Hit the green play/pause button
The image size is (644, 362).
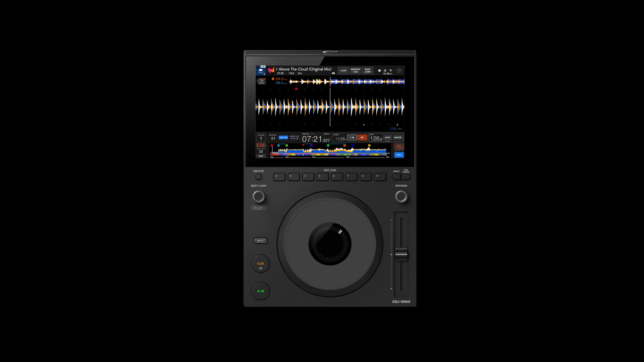coord(261,291)
